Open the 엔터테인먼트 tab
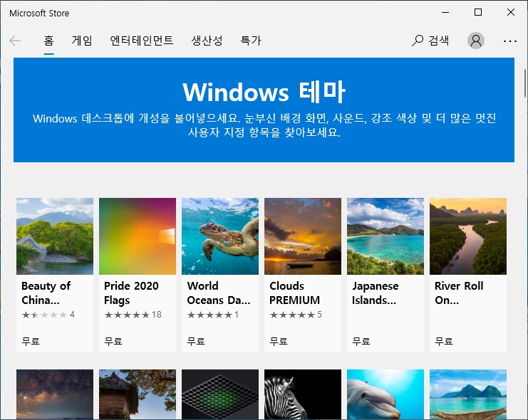 tap(141, 41)
